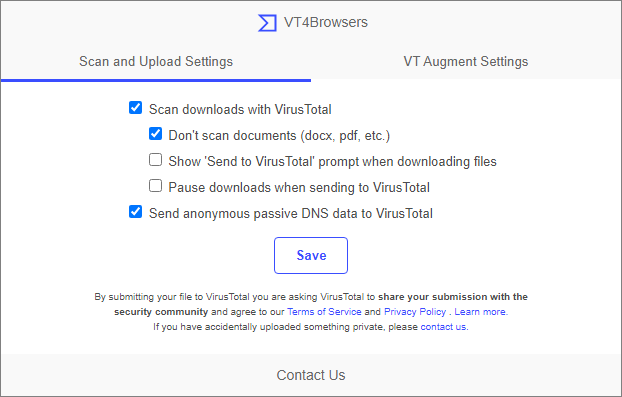Image resolution: width=622 pixels, height=397 pixels.
Task: Click the 'Pause downloads when sending' label
Action: point(299,187)
